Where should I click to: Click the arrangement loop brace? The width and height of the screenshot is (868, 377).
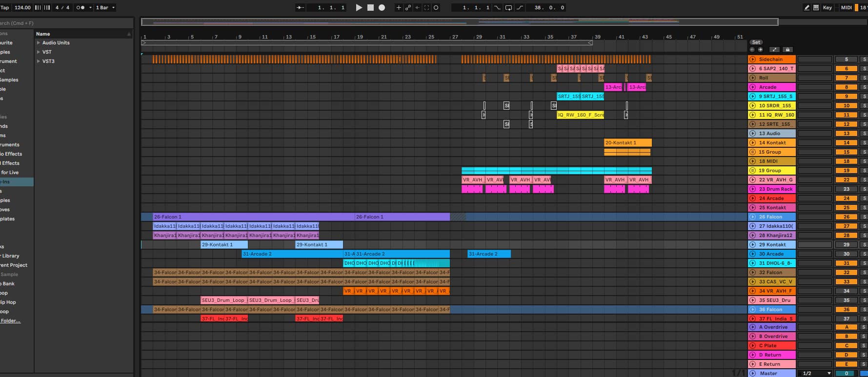(367, 43)
